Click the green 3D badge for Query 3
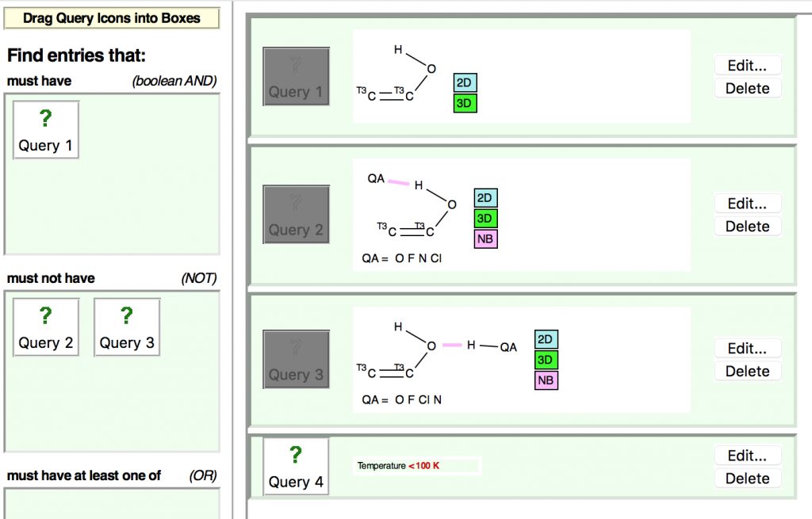Image resolution: width=812 pixels, height=519 pixels. pyautogui.click(x=546, y=360)
